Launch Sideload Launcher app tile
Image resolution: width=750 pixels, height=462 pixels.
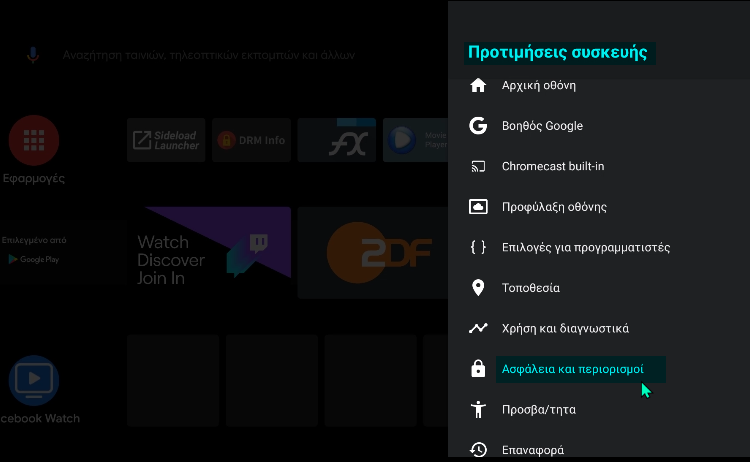pyautogui.click(x=166, y=140)
